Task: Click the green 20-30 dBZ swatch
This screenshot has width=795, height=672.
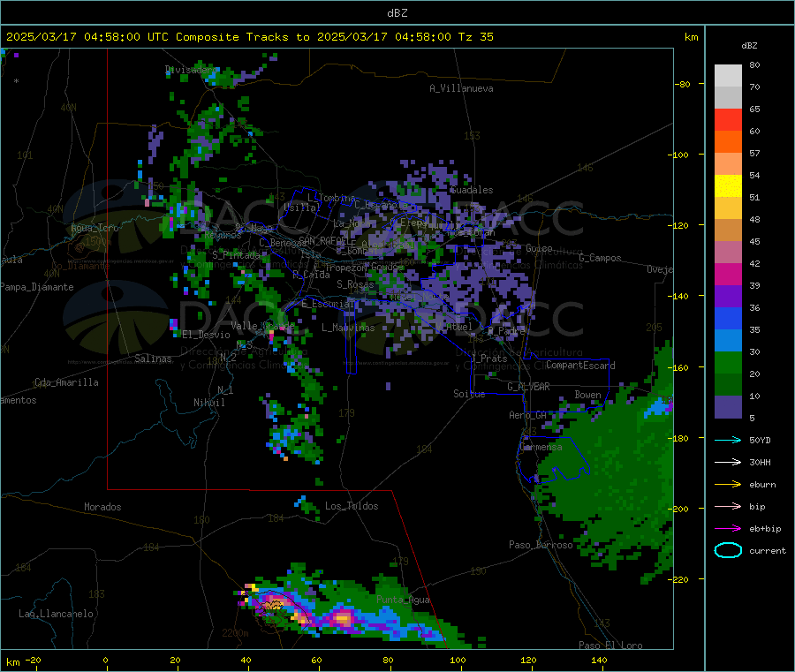Action: coord(728,363)
